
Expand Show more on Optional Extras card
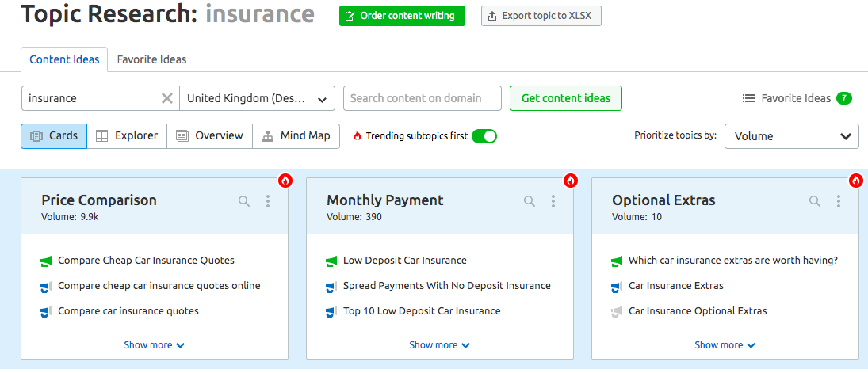[725, 345]
